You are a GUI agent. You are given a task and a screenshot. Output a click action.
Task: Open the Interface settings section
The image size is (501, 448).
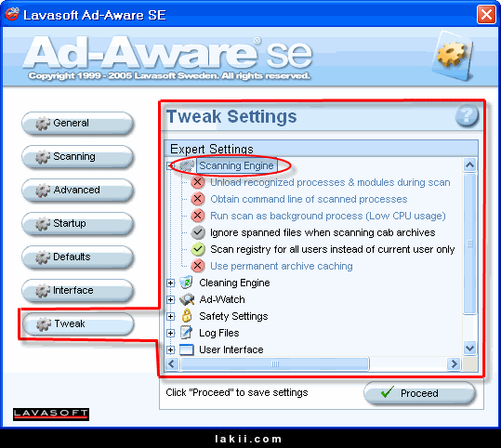point(77,291)
